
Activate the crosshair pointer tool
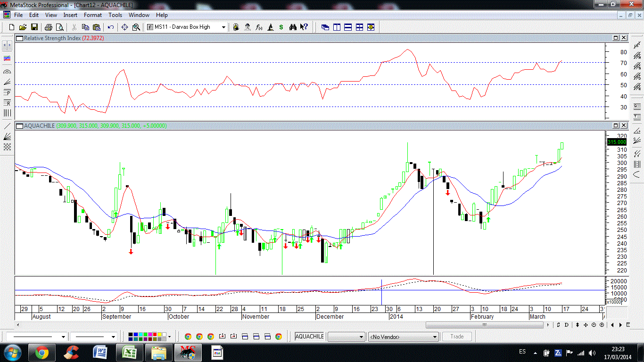coord(124,27)
